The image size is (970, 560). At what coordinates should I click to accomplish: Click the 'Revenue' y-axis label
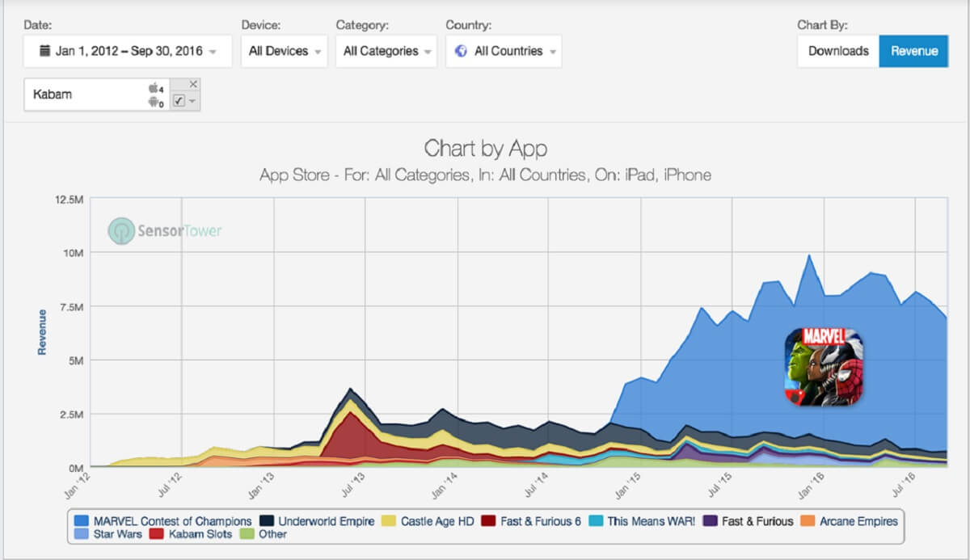coord(41,331)
